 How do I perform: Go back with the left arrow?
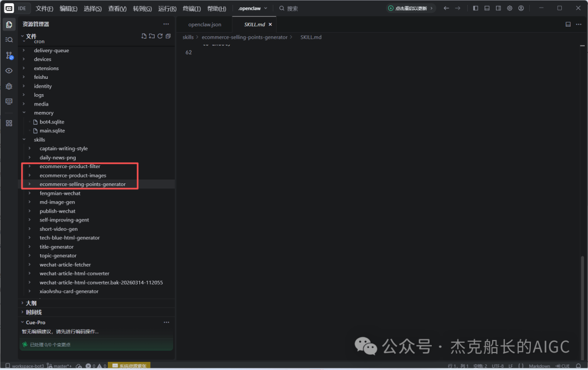pyautogui.click(x=446, y=8)
